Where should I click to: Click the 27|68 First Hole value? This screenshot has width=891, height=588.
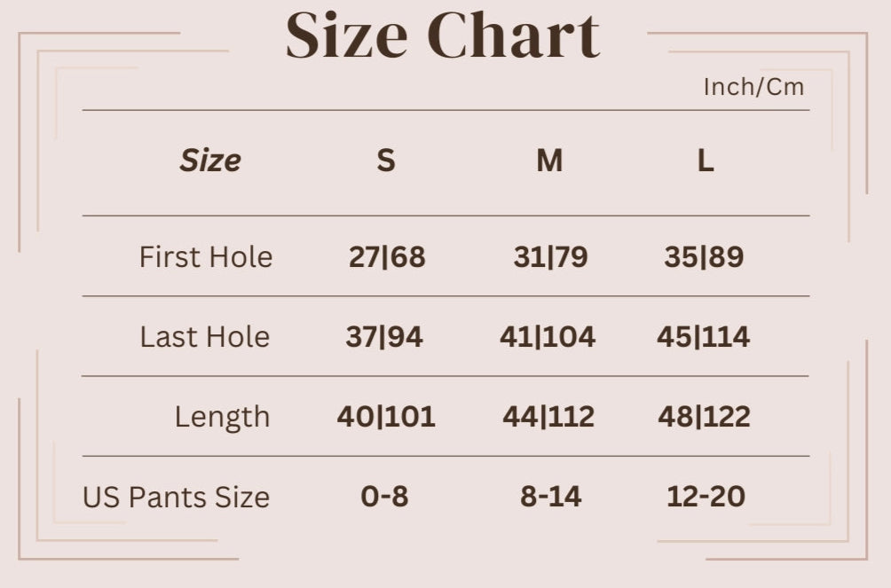[x=387, y=257]
